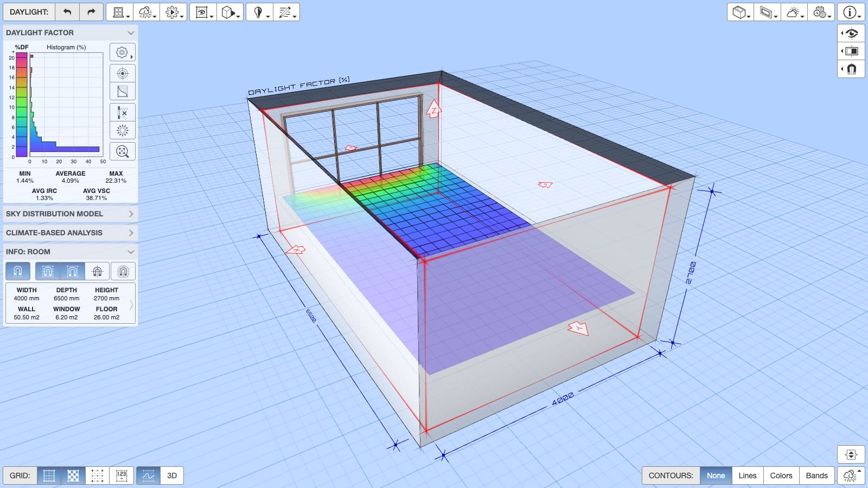Click the axis with X marker icon

pos(123,112)
